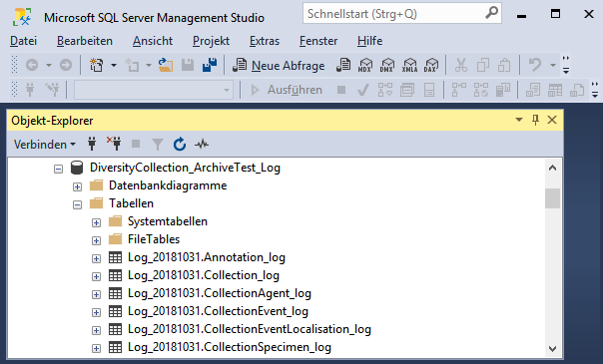This screenshot has width=603, height=364.
Task: Open the Extras menu
Action: [x=265, y=41]
